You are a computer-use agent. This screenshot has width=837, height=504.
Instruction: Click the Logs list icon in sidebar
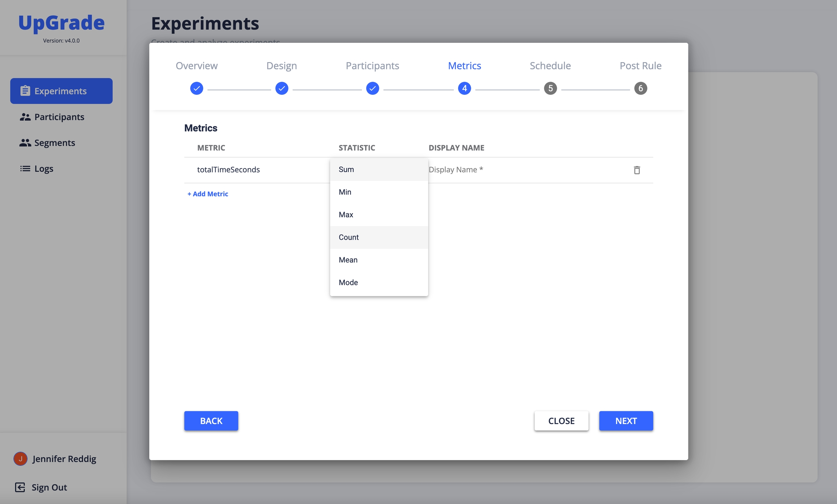25,168
